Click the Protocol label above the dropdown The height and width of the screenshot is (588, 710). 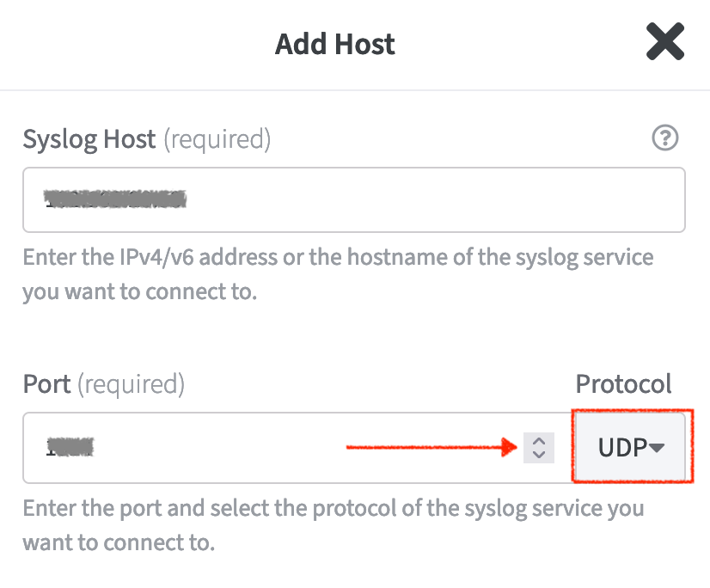pyautogui.click(x=623, y=384)
